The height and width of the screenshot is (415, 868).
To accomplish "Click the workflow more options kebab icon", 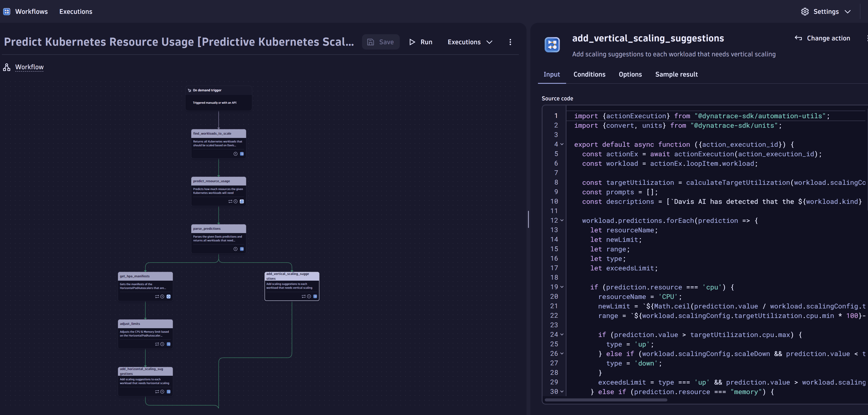I will tap(510, 42).
